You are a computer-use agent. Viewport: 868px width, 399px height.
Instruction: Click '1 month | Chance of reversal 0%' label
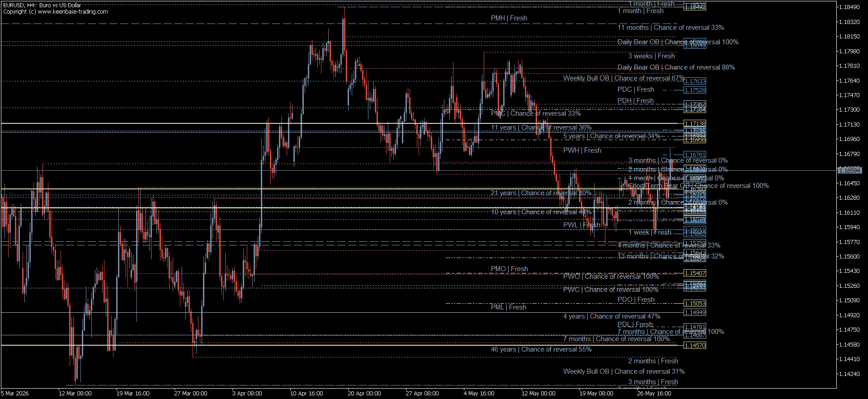tap(676, 178)
